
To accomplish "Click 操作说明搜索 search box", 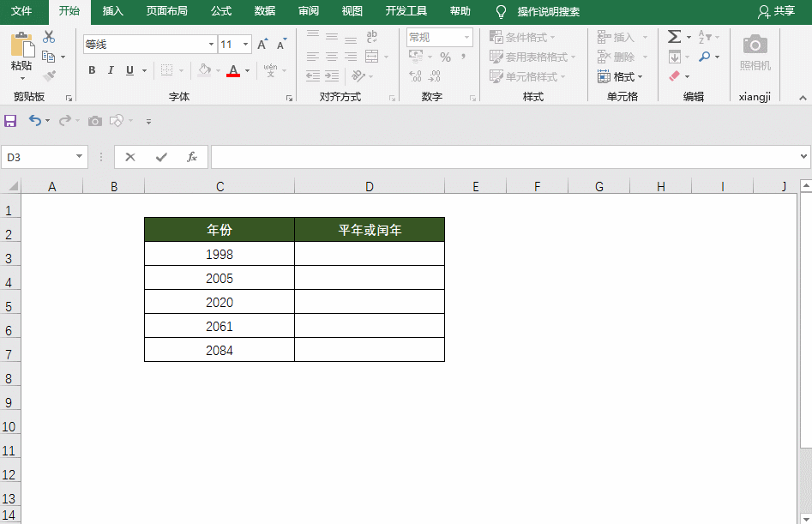I will point(548,11).
